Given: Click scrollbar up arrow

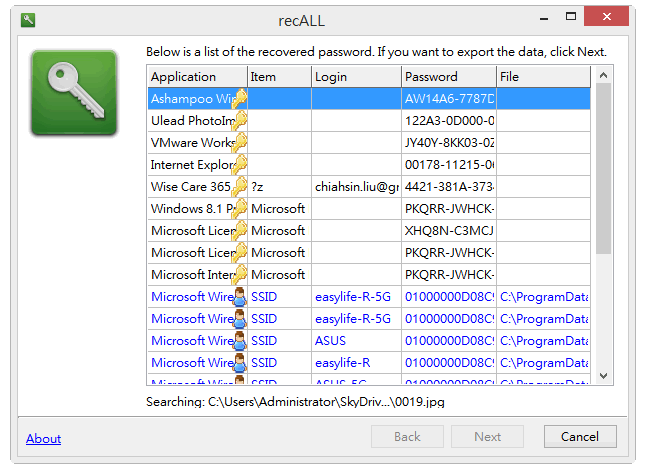Looking at the screenshot, I should (603, 75).
